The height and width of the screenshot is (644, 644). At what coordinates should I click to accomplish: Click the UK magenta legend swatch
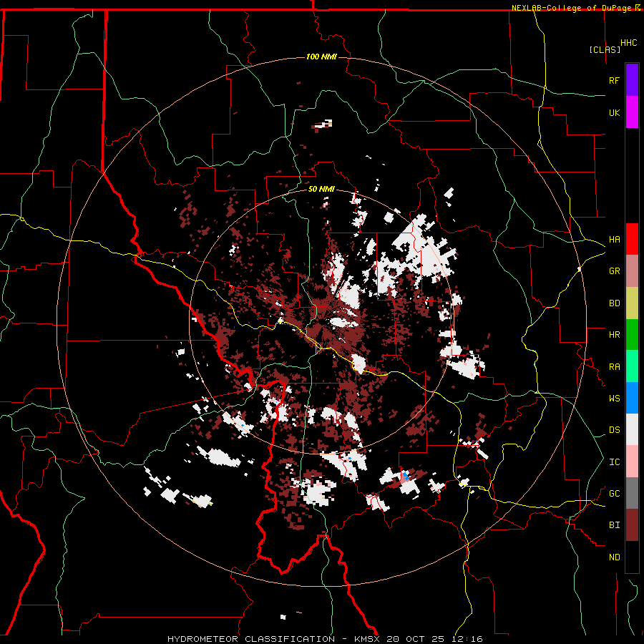click(x=632, y=112)
